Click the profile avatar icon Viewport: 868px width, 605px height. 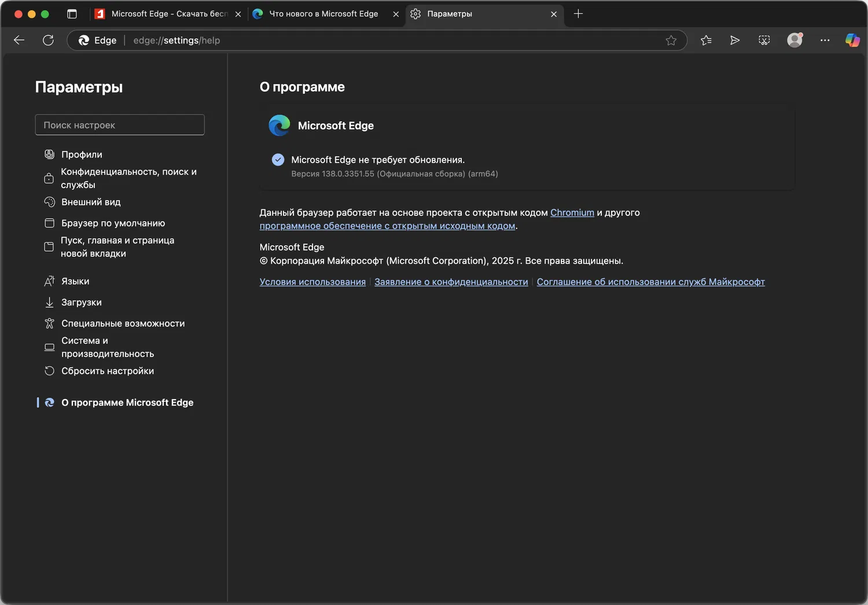pos(795,40)
